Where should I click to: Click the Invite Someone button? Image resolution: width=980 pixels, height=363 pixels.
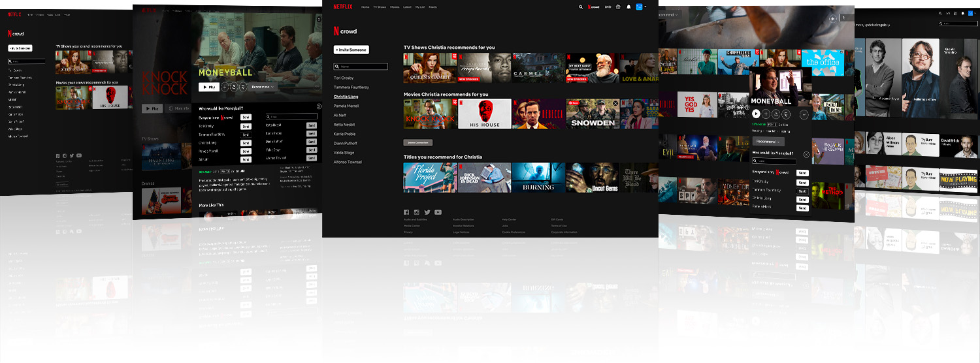pos(351,50)
